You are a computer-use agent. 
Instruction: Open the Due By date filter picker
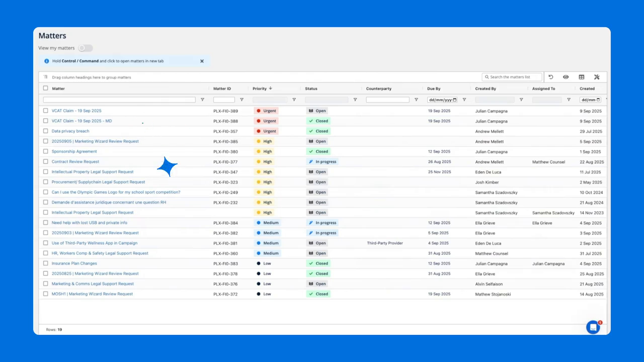coord(455,100)
